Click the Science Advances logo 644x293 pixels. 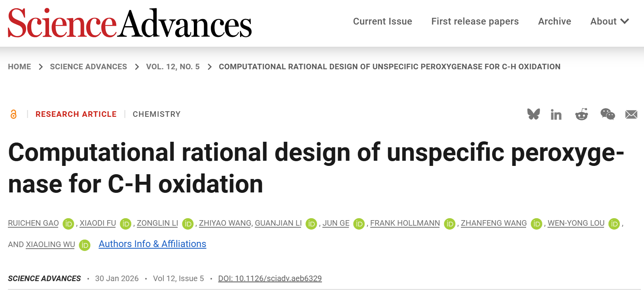click(x=130, y=23)
